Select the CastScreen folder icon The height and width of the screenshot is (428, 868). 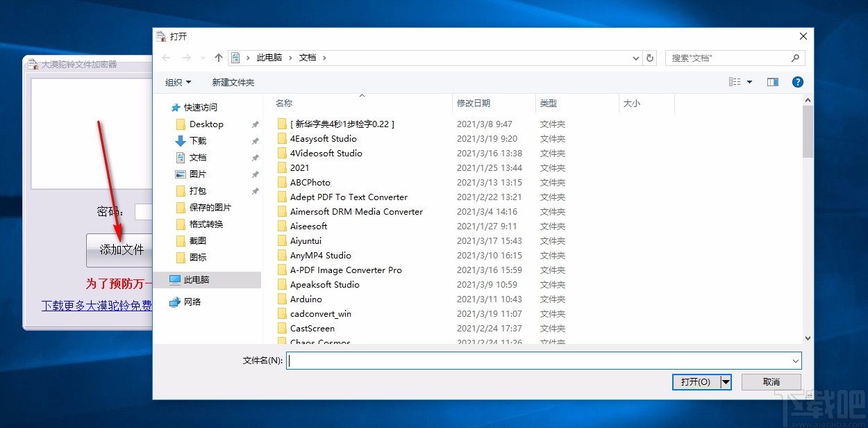[x=281, y=328]
